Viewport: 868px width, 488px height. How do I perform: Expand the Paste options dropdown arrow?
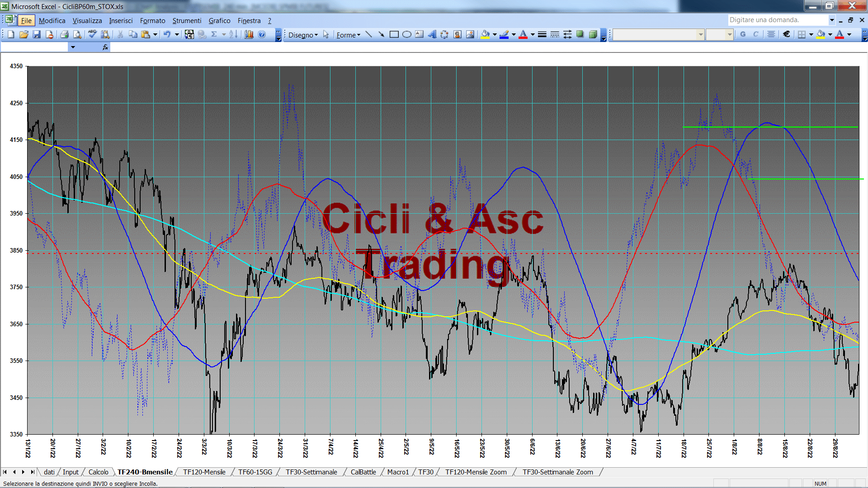pyautogui.click(x=155, y=34)
